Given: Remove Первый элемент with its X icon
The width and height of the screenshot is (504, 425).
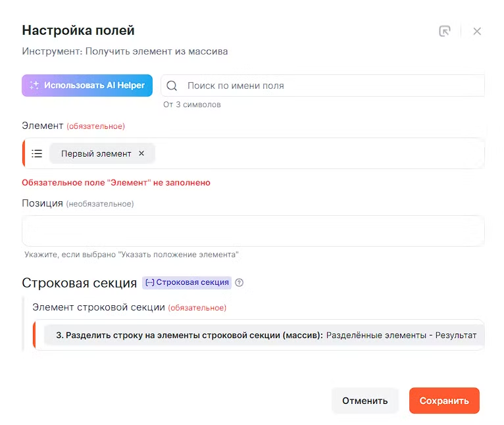Looking at the screenshot, I should point(141,153).
